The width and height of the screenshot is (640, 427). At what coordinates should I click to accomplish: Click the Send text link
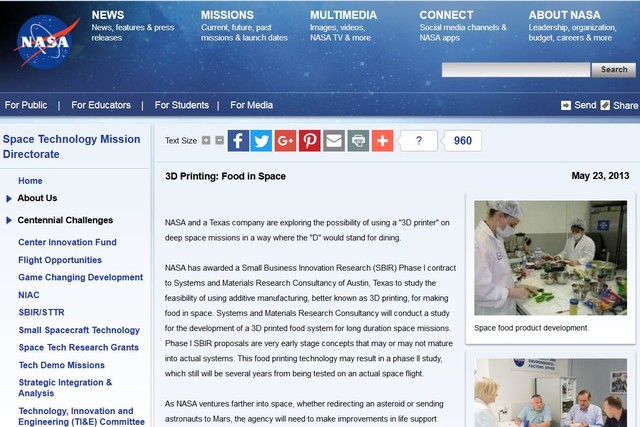pyautogui.click(x=585, y=105)
